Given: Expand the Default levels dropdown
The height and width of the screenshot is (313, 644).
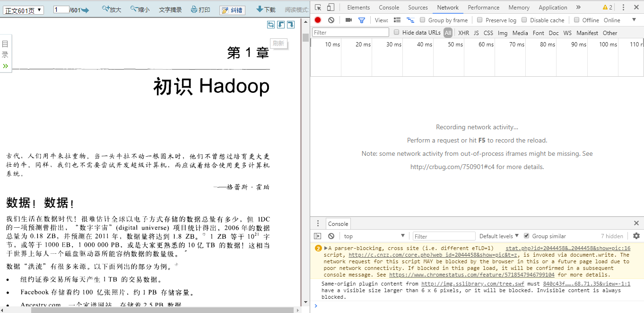Looking at the screenshot, I should point(499,236).
